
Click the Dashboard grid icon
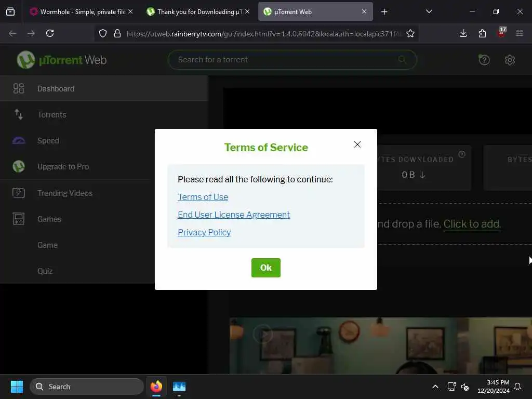(19, 88)
